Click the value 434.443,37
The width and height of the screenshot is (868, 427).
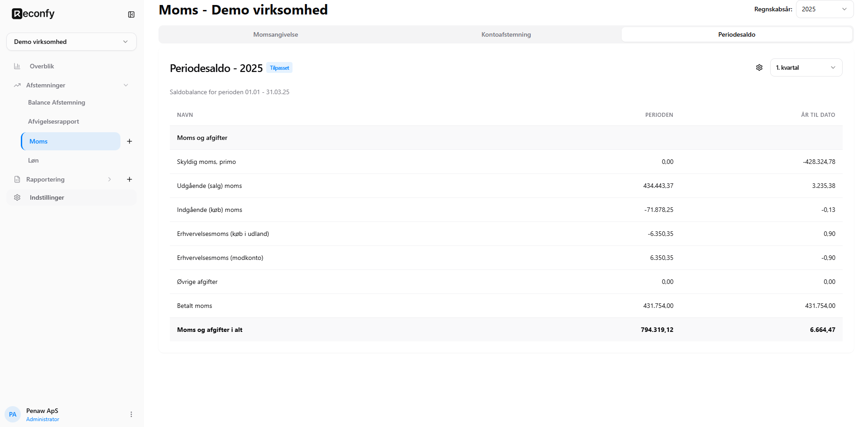click(x=658, y=186)
